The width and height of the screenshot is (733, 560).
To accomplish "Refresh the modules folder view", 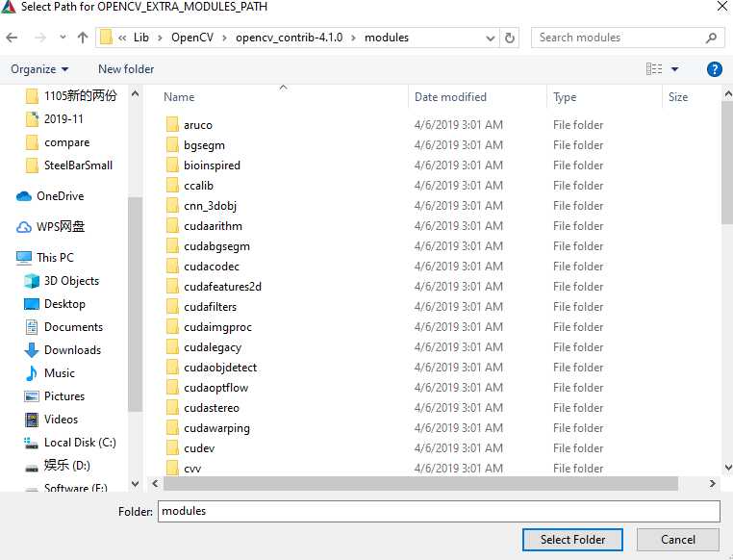I will [x=510, y=38].
